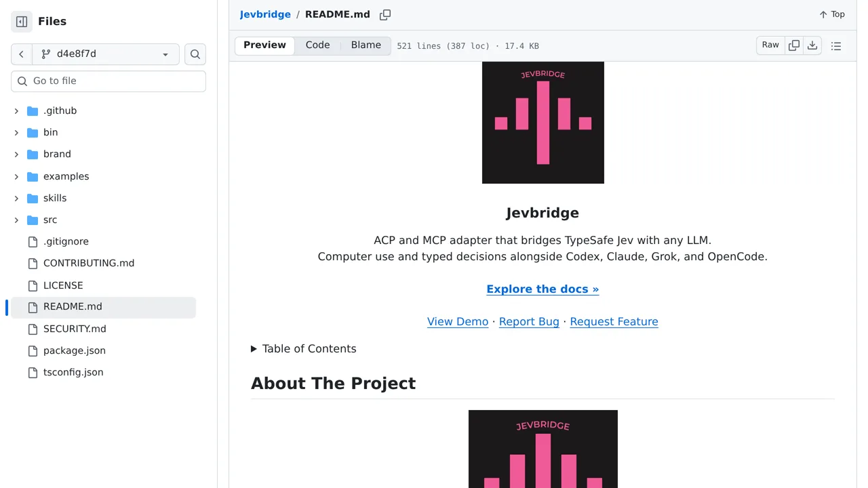Expand the bin folder chevron
This screenshot has height=488, width=868.
point(16,132)
